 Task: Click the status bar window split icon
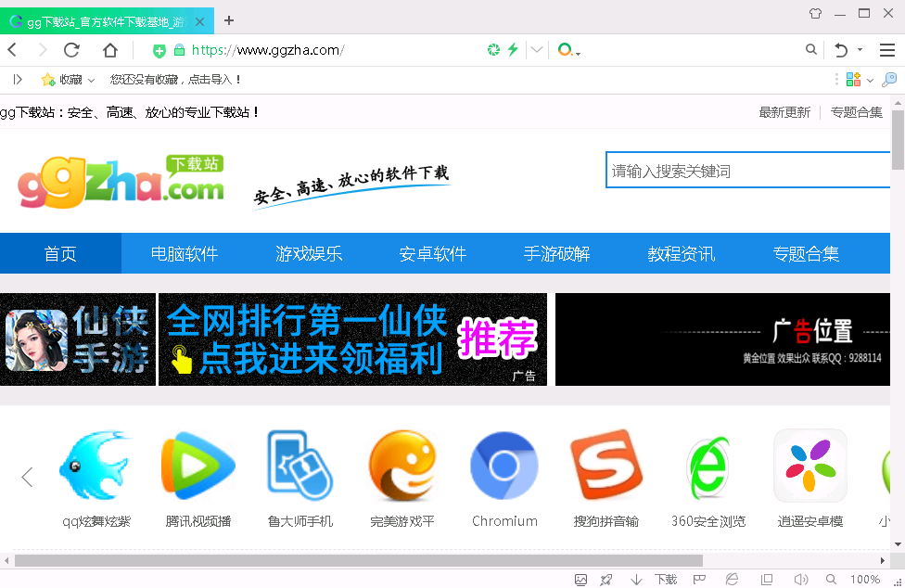pyautogui.click(x=767, y=580)
